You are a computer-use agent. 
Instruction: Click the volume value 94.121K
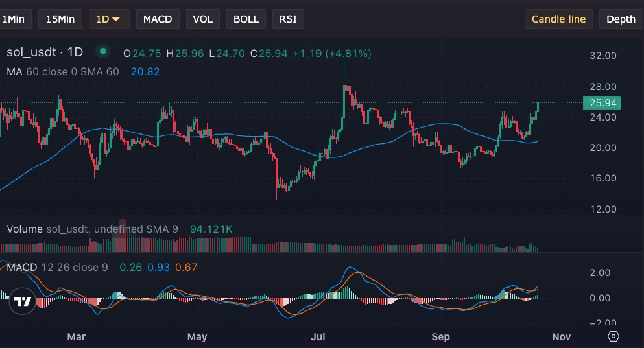point(211,229)
